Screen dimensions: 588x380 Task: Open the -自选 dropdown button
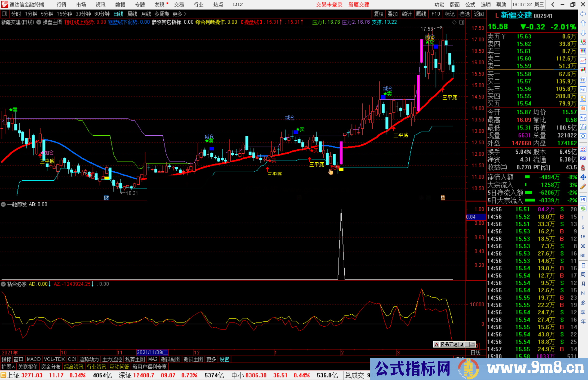[x=464, y=14]
